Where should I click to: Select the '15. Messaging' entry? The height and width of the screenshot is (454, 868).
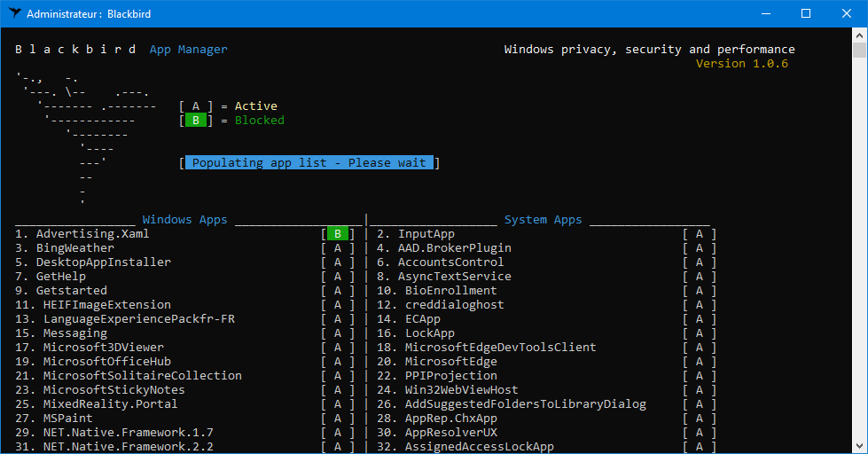coord(61,333)
